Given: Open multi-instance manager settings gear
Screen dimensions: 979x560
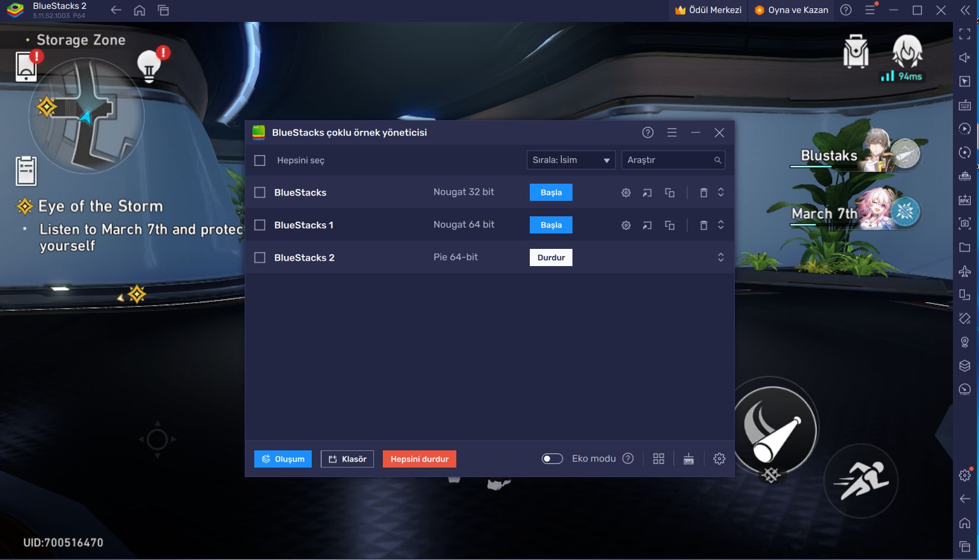Looking at the screenshot, I should click(719, 459).
